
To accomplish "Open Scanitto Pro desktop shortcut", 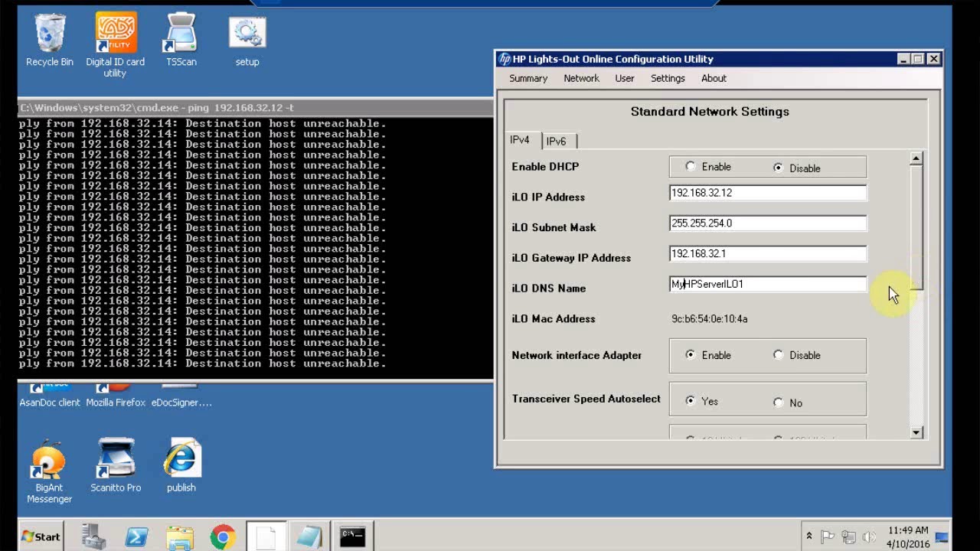I will click(x=116, y=465).
